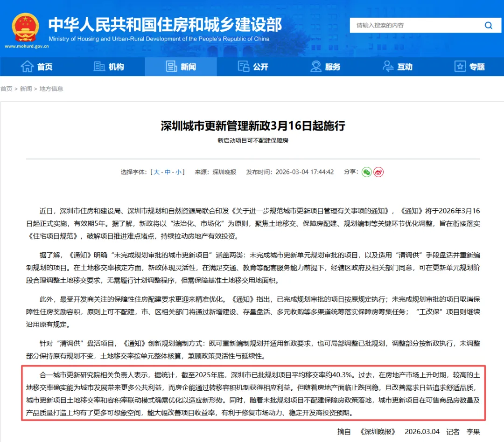The height and width of the screenshot is (442, 504).
Task: Click the 公开 document icon
Action: [243, 67]
